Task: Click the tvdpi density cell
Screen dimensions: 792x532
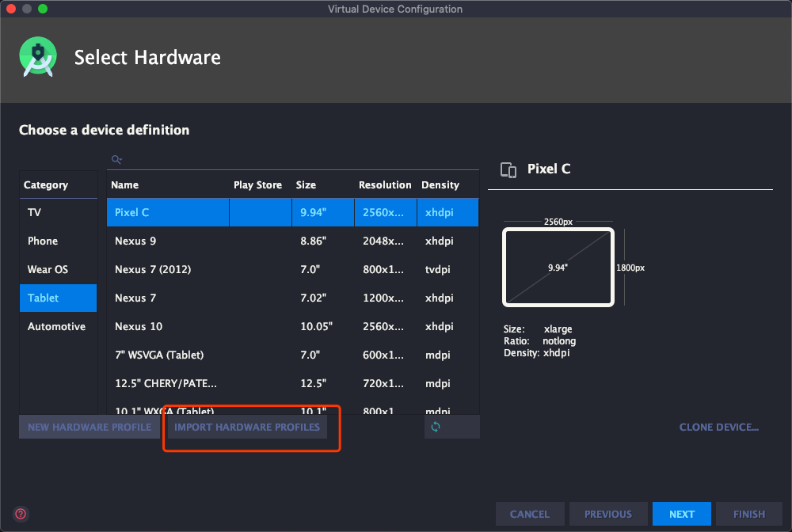Action: [x=448, y=269]
